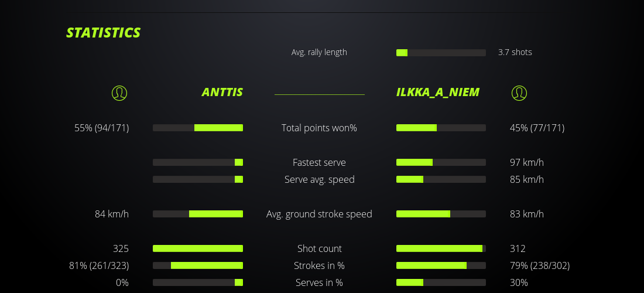
Task: Click ILKKA_A_NIEM Serves in % bar
Action: click(441, 282)
